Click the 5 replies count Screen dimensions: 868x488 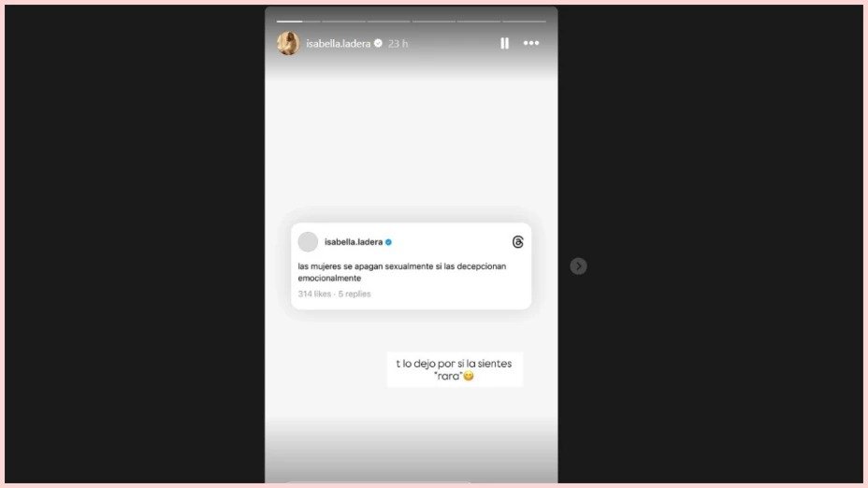click(x=354, y=294)
